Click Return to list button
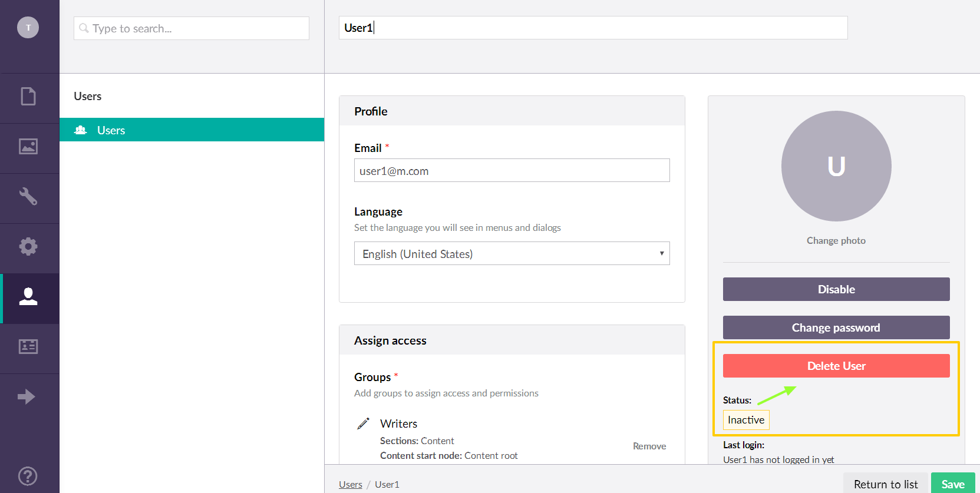This screenshot has width=980, height=493. 885,484
